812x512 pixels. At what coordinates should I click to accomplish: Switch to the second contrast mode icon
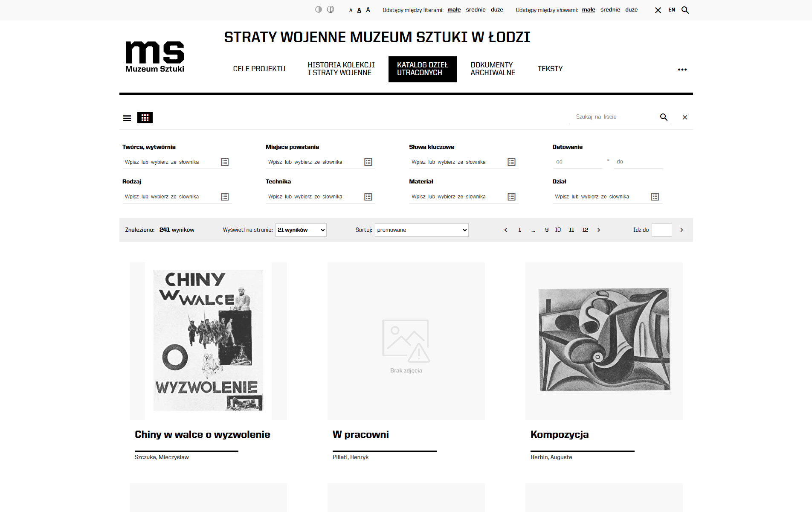(x=331, y=9)
